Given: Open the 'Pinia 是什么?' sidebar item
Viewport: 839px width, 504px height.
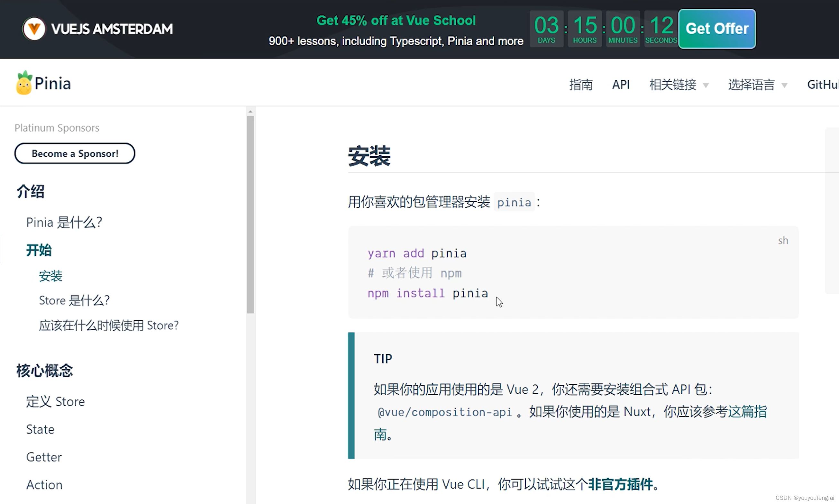Looking at the screenshot, I should click(x=64, y=223).
